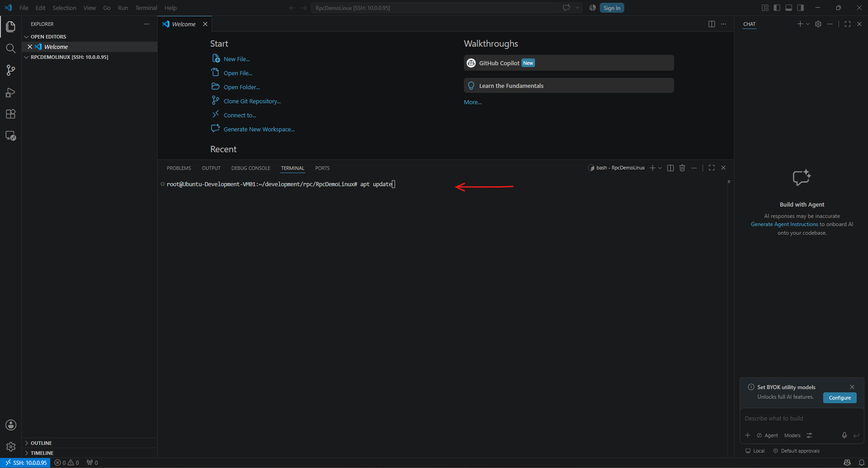
Task: Open Explorer views and more actions ellipsis
Action: click(x=147, y=24)
